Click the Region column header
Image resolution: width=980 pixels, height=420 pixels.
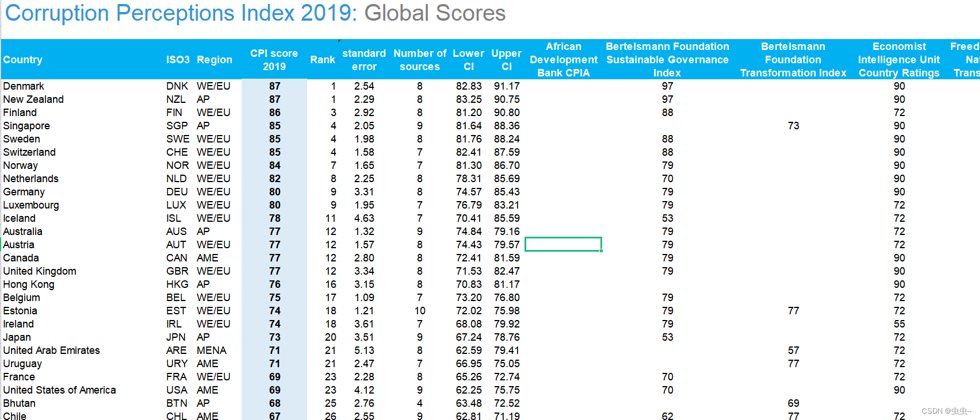[x=215, y=60]
